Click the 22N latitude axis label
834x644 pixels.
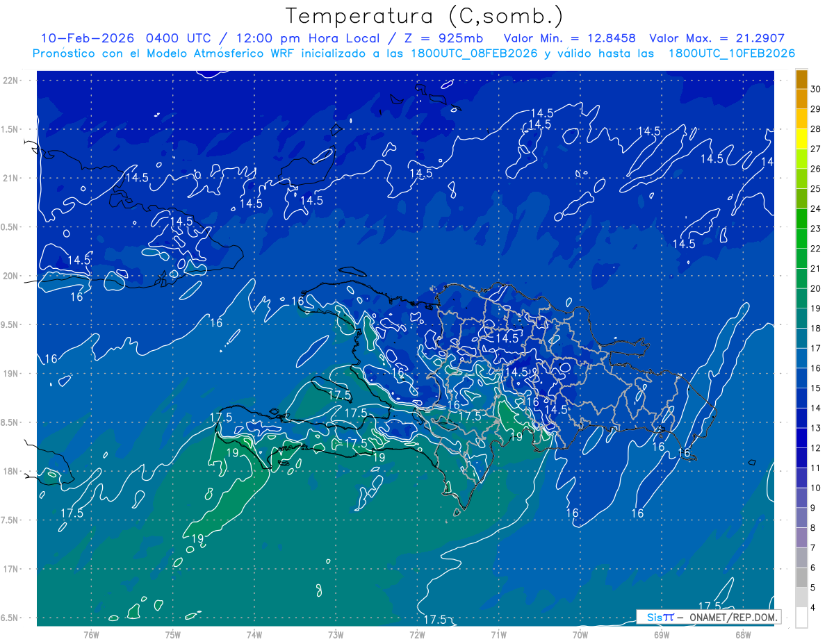(12, 80)
